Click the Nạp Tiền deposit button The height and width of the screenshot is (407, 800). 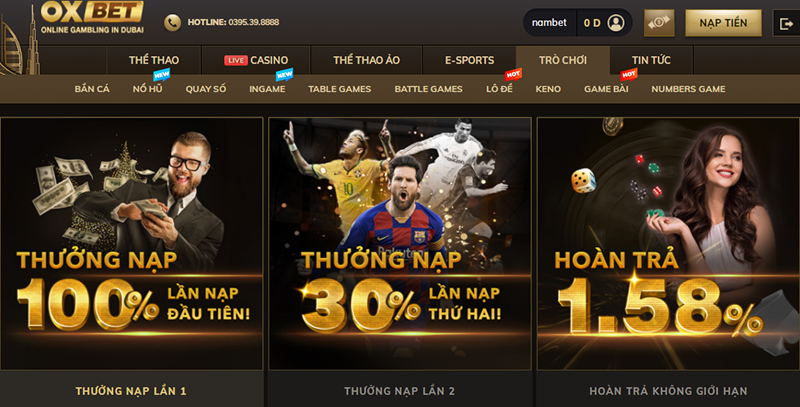point(723,23)
